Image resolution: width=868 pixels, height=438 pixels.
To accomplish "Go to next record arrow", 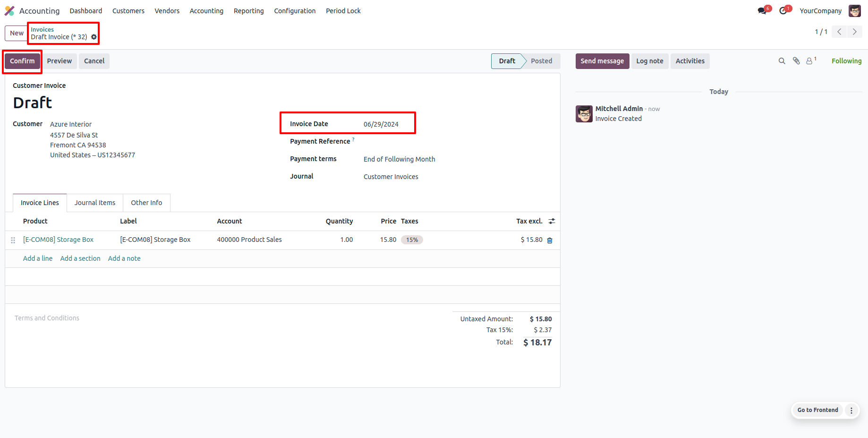I will (855, 32).
